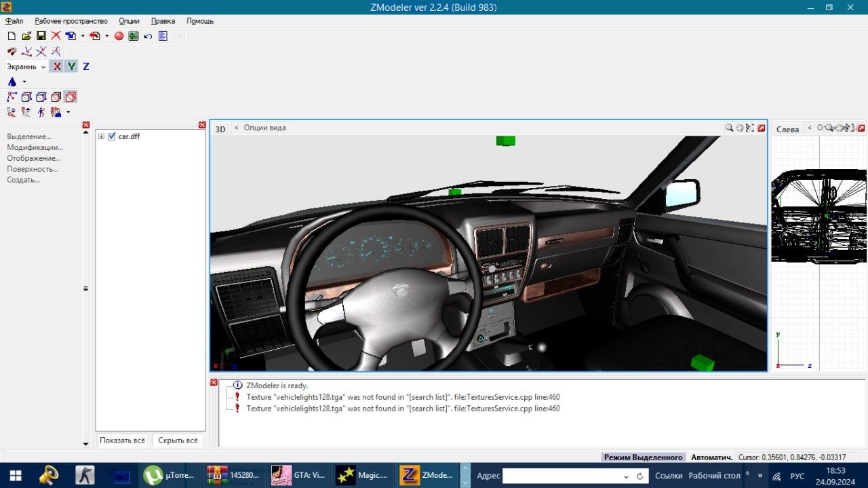Toggle the X axis lock
The height and width of the screenshot is (488, 868).
(57, 67)
